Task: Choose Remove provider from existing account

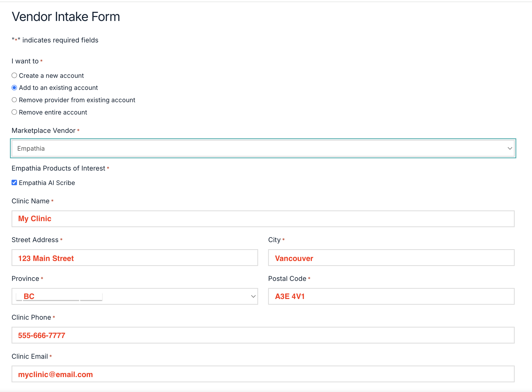Action: pyautogui.click(x=14, y=100)
